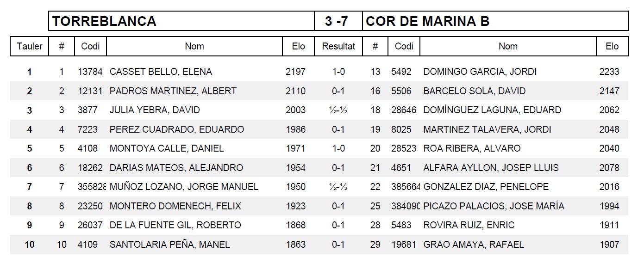The width and height of the screenshot is (644, 263).
Task: Click Elo value 2078 for Alfara Ayllon
Action: point(609,168)
